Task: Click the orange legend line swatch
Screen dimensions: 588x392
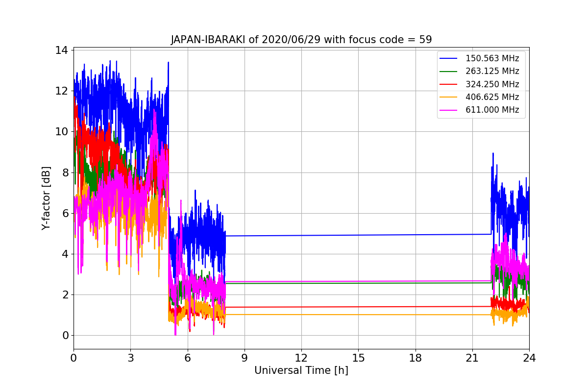Action: [449, 97]
